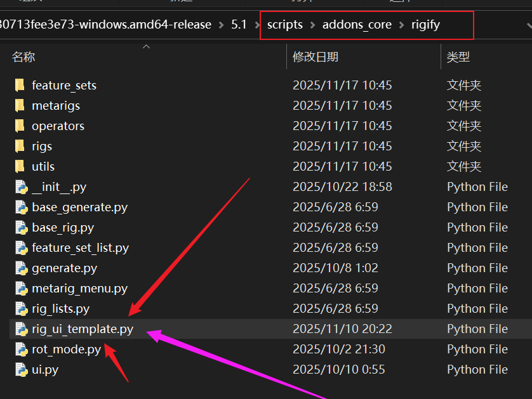Click the rot_mode.py file icon

pyautogui.click(x=22, y=350)
